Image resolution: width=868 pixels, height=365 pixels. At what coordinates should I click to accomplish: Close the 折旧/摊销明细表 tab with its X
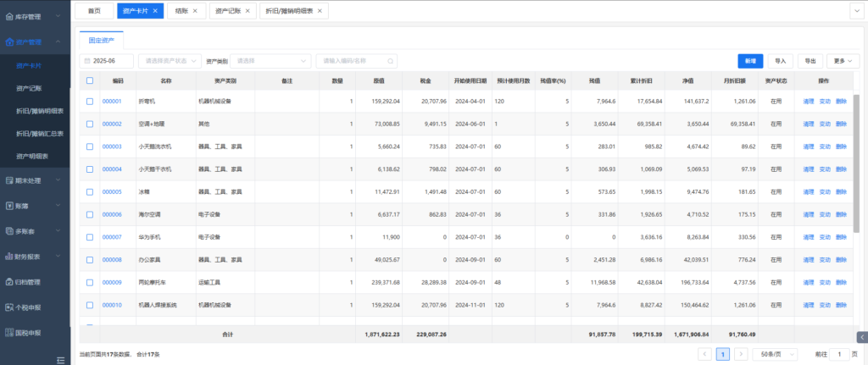click(x=320, y=10)
